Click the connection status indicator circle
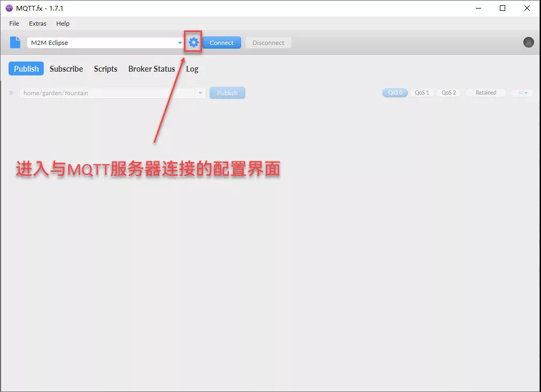Viewport: 541px width, 392px height. (x=528, y=42)
